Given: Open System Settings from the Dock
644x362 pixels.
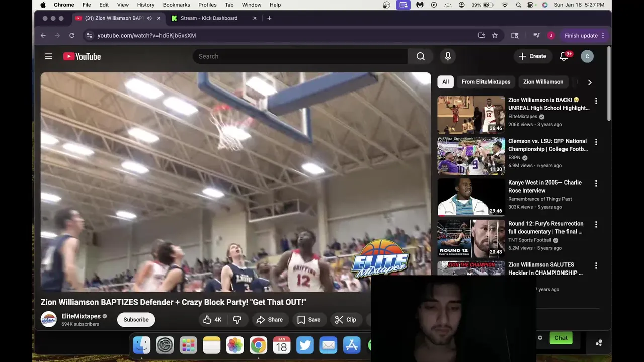Looking at the screenshot, I should [x=165, y=345].
